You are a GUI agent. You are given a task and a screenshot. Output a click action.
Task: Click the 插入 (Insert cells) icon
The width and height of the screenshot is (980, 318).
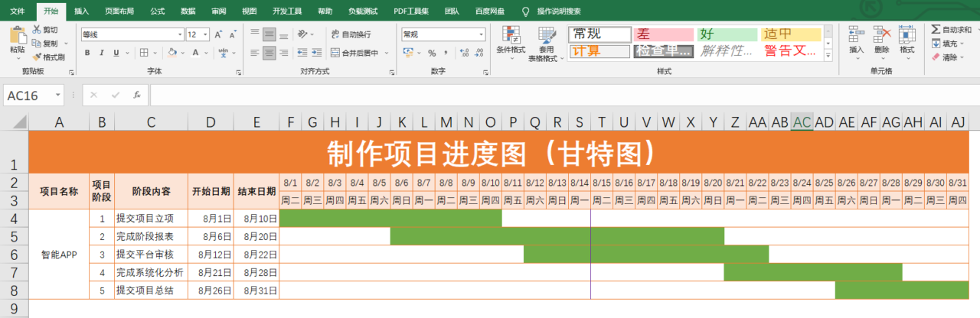(857, 34)
